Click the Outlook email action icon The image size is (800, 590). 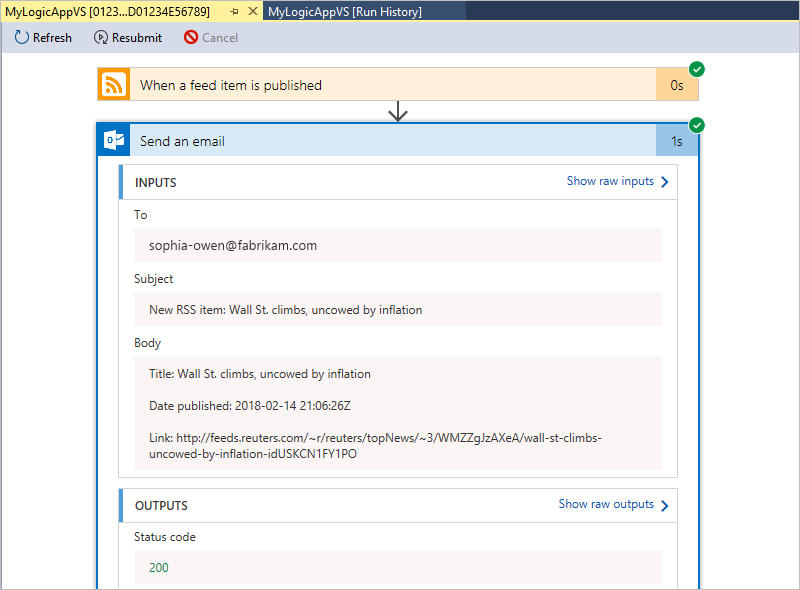[113, 141]
